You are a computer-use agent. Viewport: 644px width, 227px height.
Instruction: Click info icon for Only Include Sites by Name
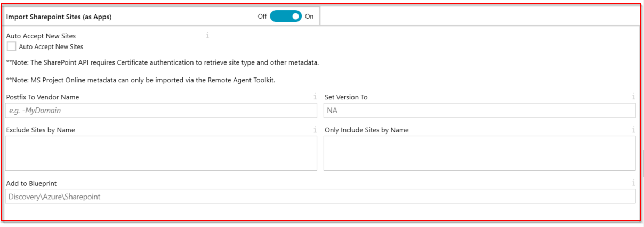(633, 130)
